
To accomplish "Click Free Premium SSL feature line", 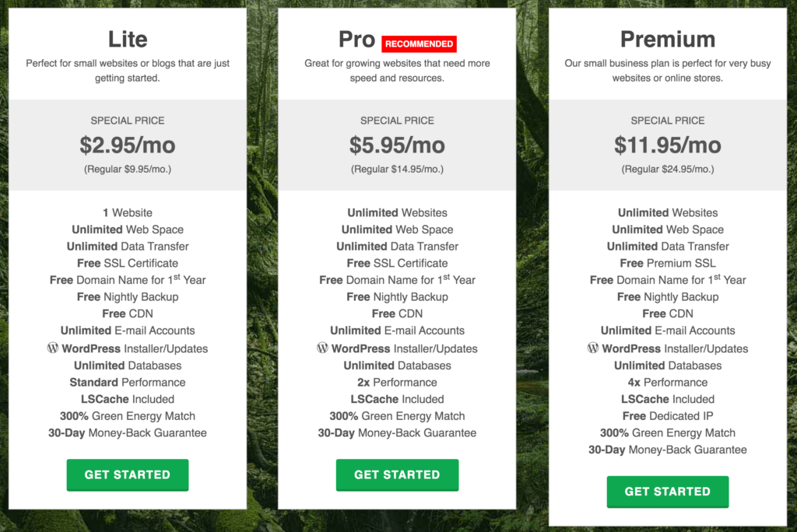I will 668,264.
